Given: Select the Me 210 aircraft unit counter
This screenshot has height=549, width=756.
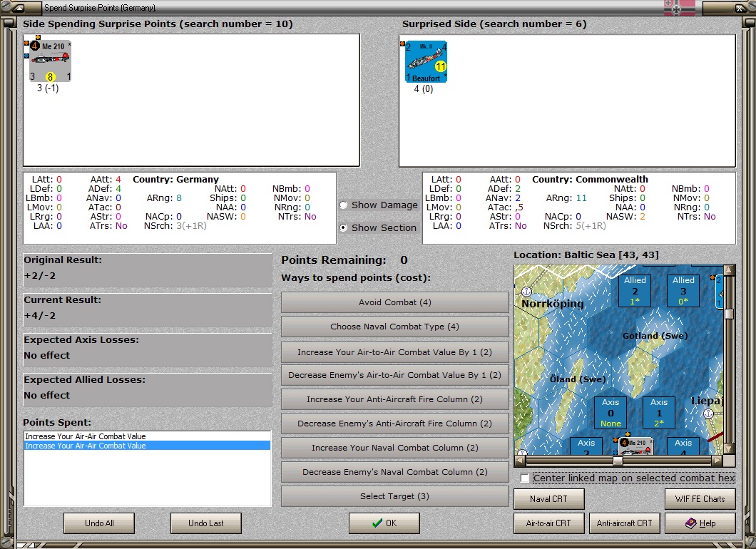Looking at the screenshot, I should coord(50,61).
